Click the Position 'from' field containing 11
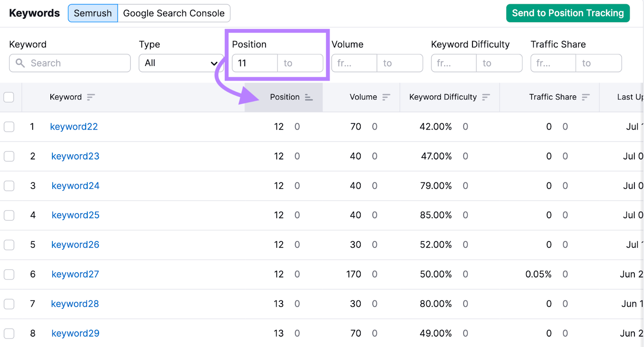This screenshot has height=347, width=644. (254, 63)
